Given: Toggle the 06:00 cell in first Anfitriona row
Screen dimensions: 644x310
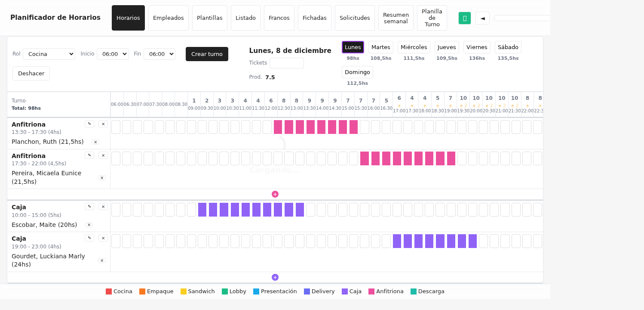Looking at the screenshot, I should [x=116, y=127].
